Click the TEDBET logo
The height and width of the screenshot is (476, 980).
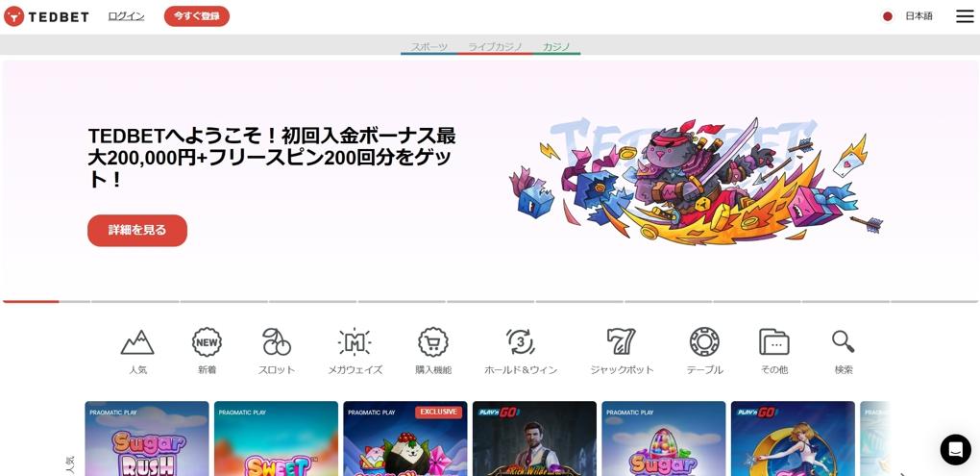click(46, 16)
